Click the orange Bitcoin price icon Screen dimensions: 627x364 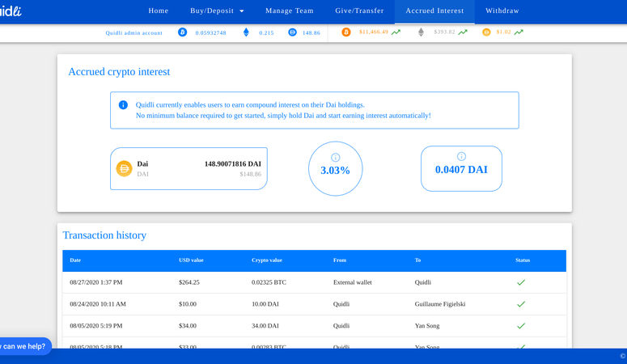346,32
